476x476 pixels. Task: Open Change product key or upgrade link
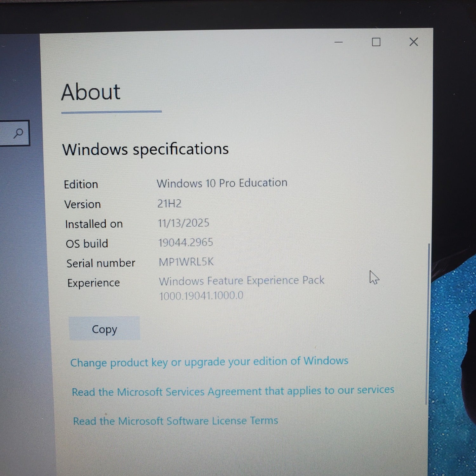tap(209, 361)
